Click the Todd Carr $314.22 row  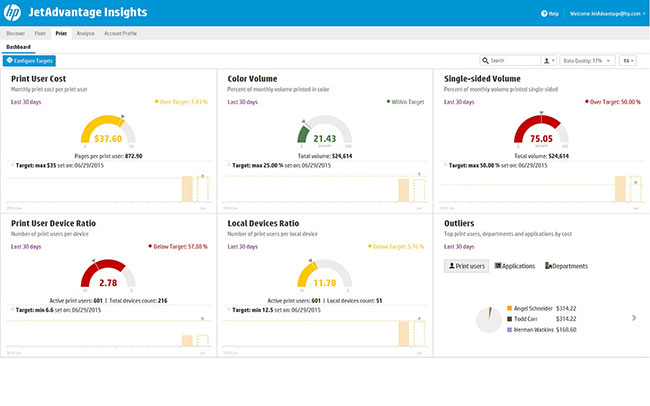point(541,319)
